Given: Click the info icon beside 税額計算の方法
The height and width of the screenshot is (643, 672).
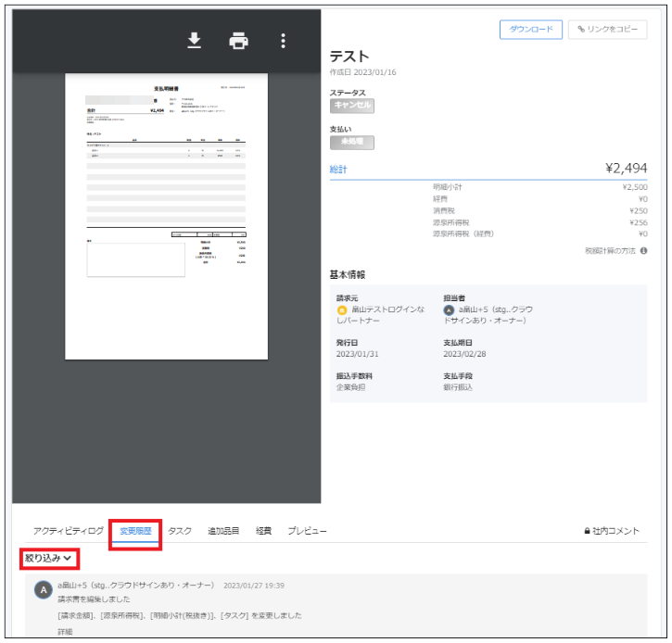Looking at the screenshot, I should click(643, 250).
